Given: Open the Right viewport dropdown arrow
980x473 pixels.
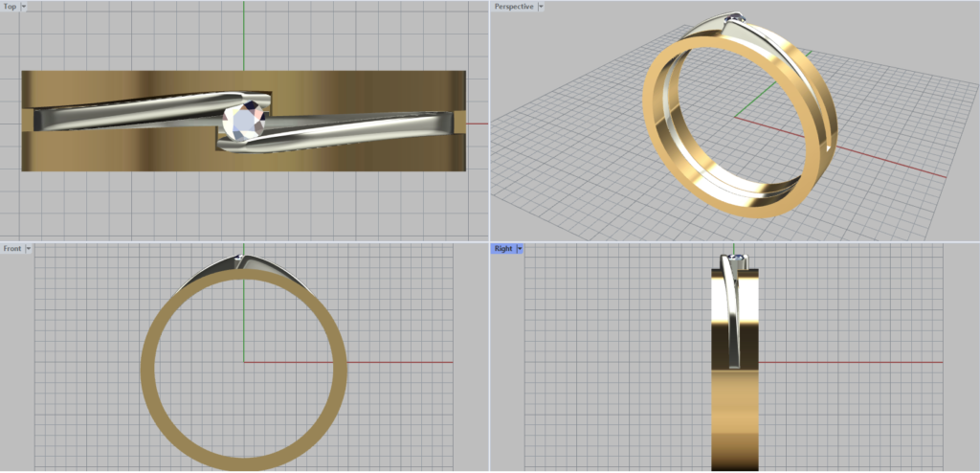Looking at the screenshot, I should coord(520,249).
